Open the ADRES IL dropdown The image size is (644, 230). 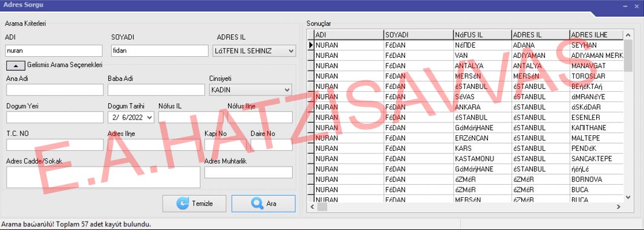pyautogui.click(x=291, y=51)
